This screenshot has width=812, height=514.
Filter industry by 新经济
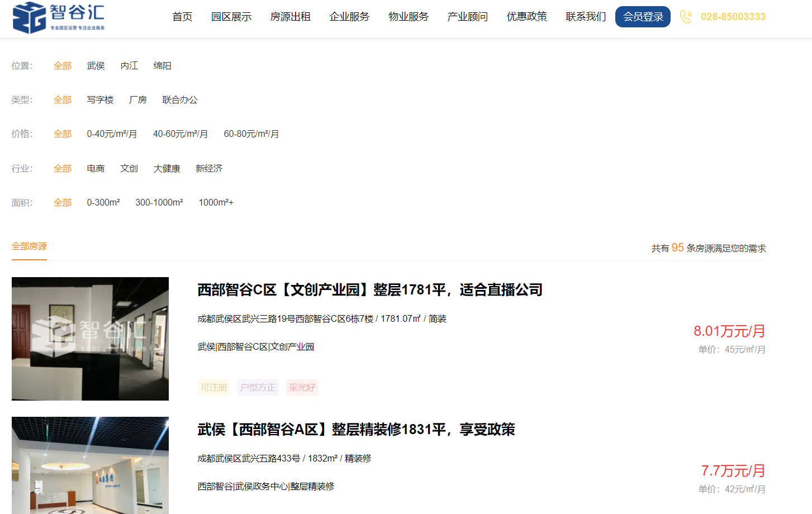[209, 168]
